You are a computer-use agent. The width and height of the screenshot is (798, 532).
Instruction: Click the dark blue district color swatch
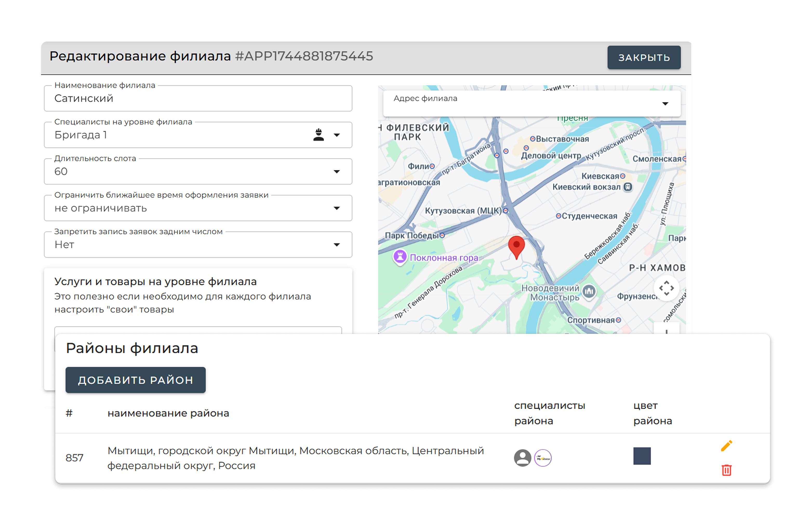[642, 456]
